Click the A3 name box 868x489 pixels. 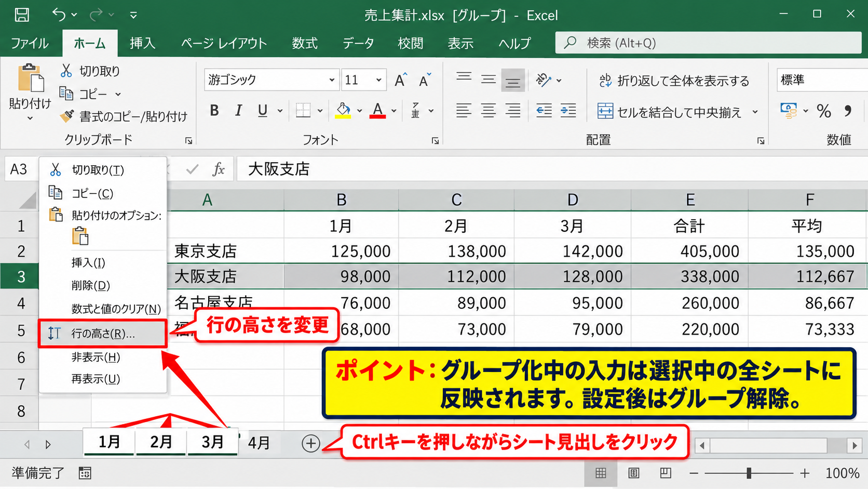point(20,169)
